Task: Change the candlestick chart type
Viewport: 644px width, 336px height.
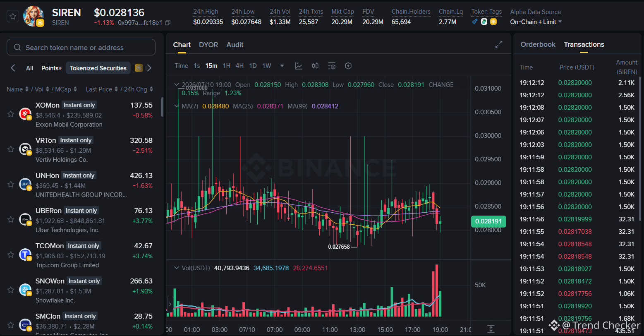Action: pos(315,66)
